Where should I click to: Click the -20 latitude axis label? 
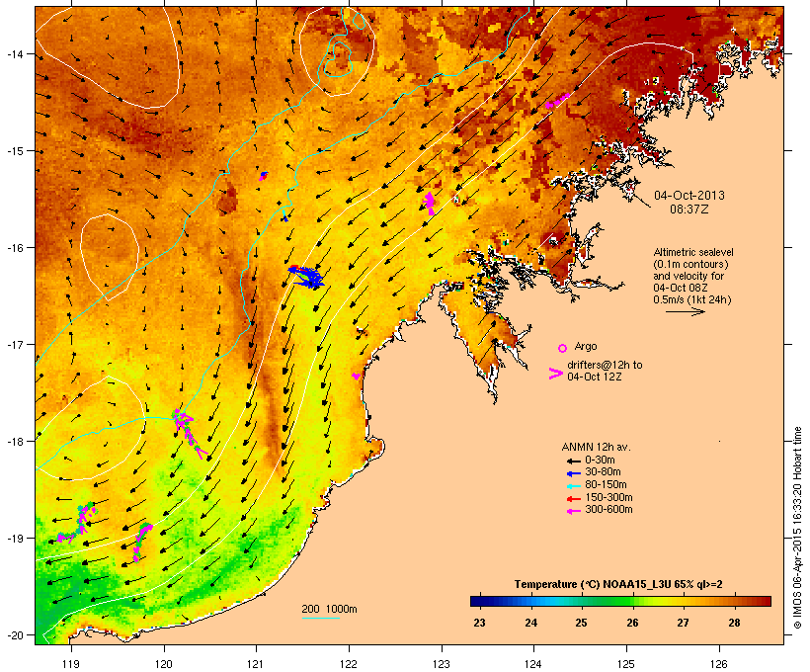(x=14, y=634)
